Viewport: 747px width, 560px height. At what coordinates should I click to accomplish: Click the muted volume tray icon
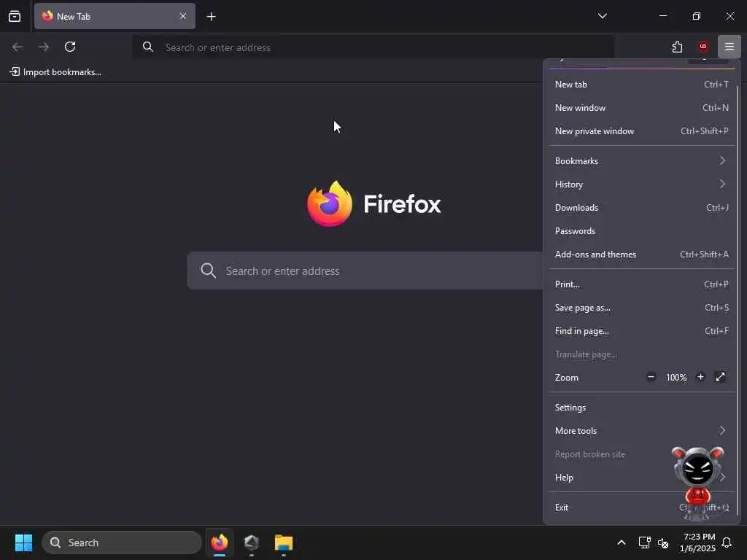point(663,542)
